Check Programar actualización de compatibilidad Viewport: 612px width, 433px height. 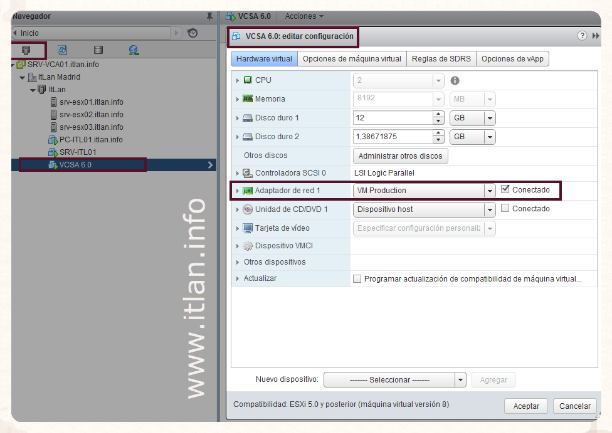[x=358, y=279]
